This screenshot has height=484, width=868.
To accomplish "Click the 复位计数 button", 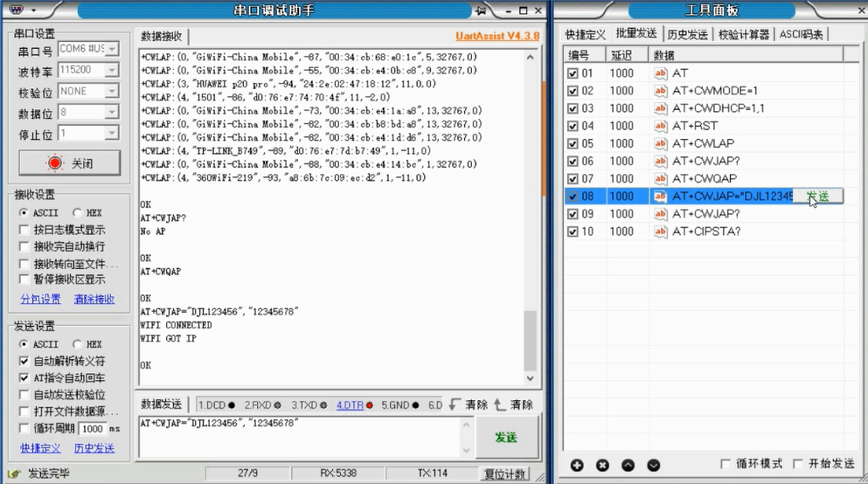I will (505, 474).
